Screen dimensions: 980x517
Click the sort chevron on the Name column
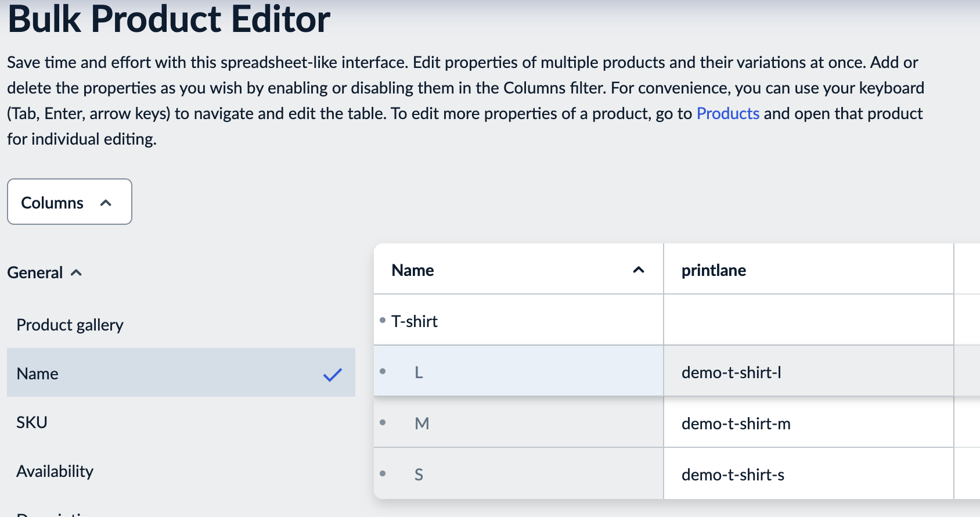638,270
